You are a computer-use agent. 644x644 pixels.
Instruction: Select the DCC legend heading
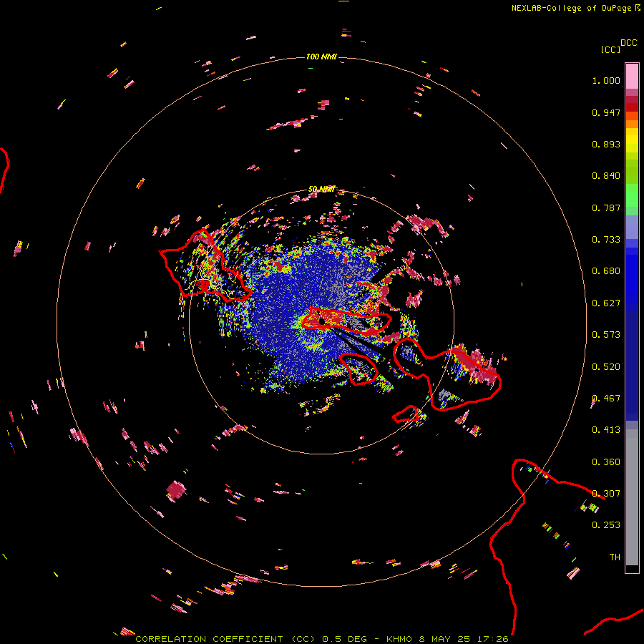[x=629, y=43]
